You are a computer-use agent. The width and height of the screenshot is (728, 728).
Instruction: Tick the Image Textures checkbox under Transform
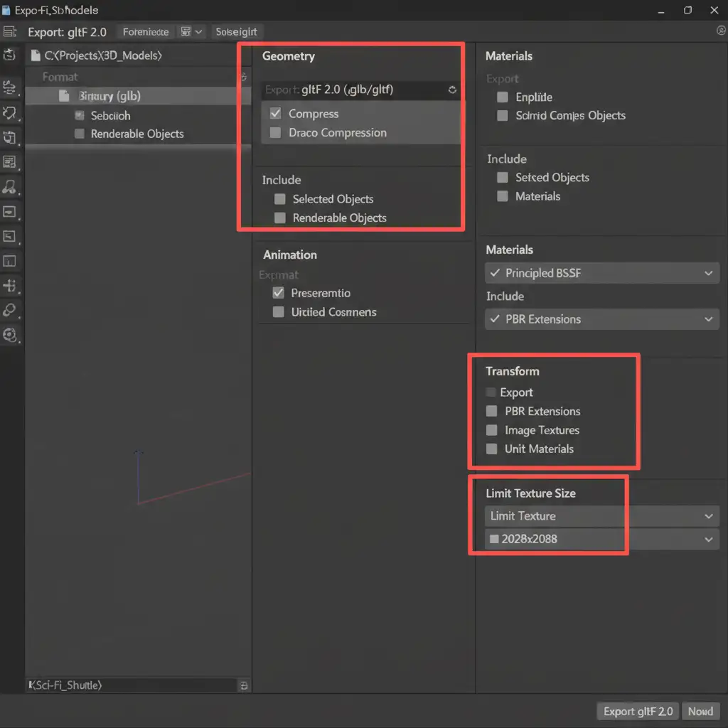click(491, 430)
